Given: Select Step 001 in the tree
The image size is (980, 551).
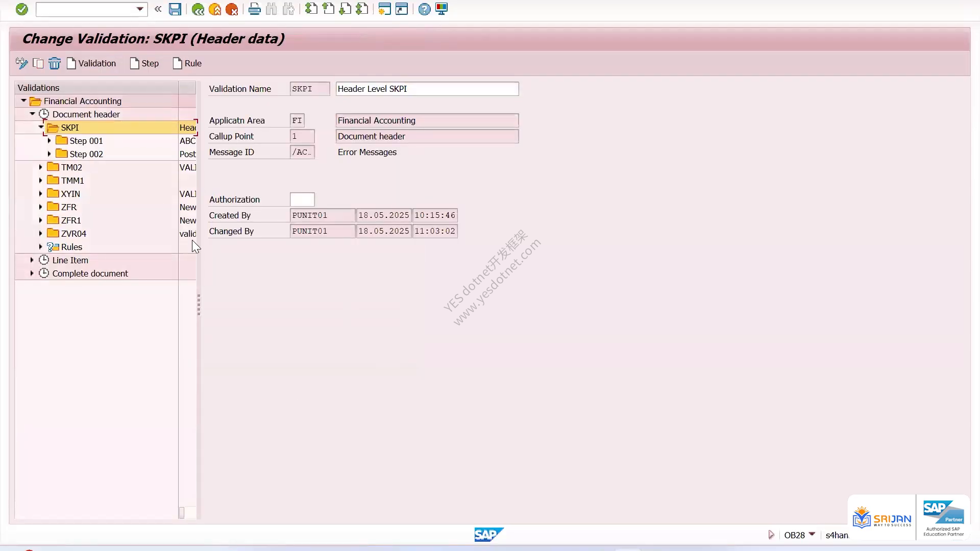Looking at the screenshot, I should (86, 141).
